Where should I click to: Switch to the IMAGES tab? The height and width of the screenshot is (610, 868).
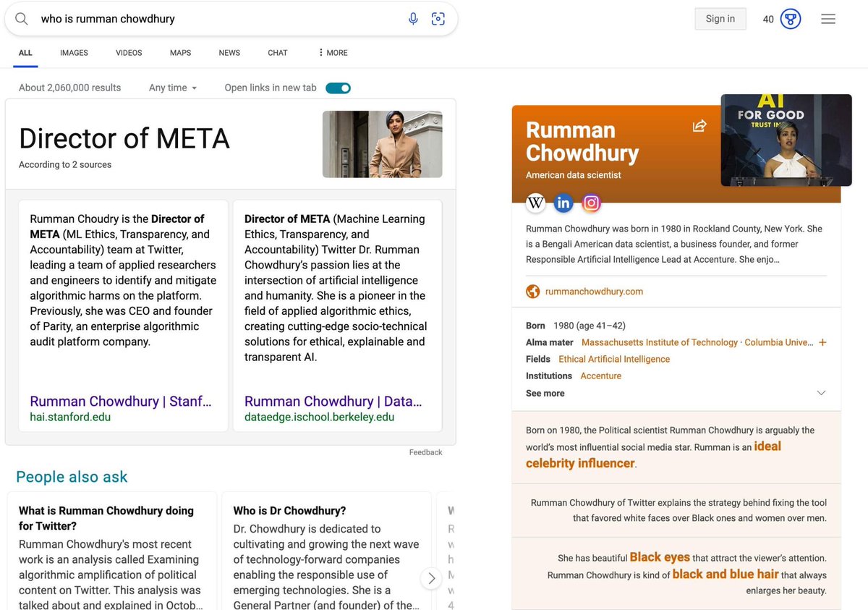pyautogui.click(x=74, y=53)
